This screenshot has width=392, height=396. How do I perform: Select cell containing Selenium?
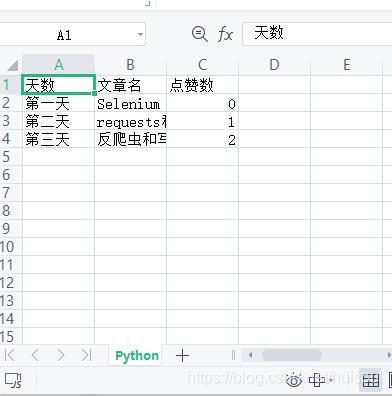click(131, 103)
